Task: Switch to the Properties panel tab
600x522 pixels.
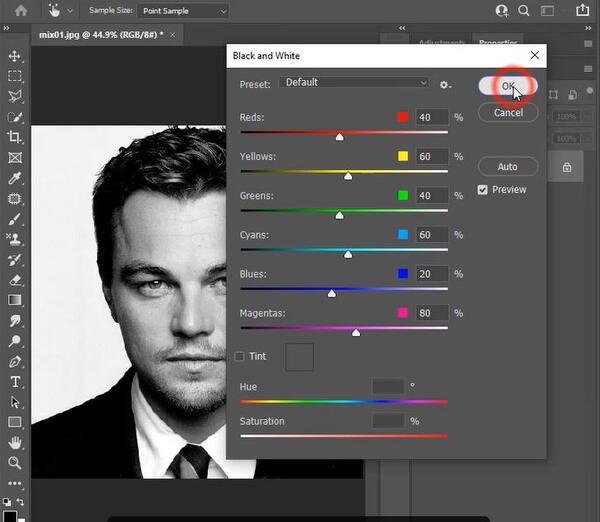Action: click(x=498, y=41)
